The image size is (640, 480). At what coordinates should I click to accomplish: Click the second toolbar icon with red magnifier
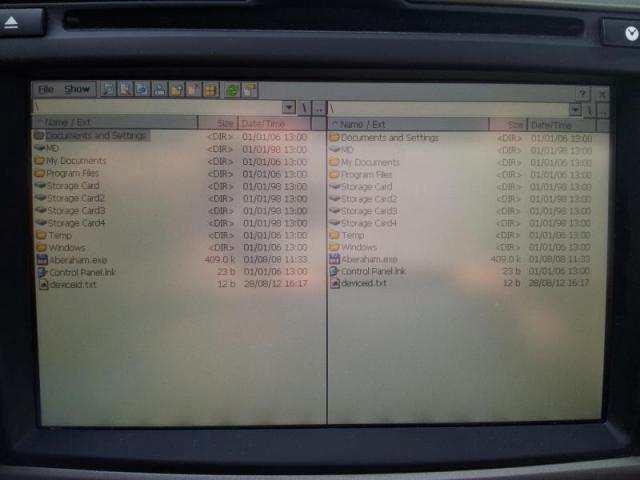(x=125, y=89)
